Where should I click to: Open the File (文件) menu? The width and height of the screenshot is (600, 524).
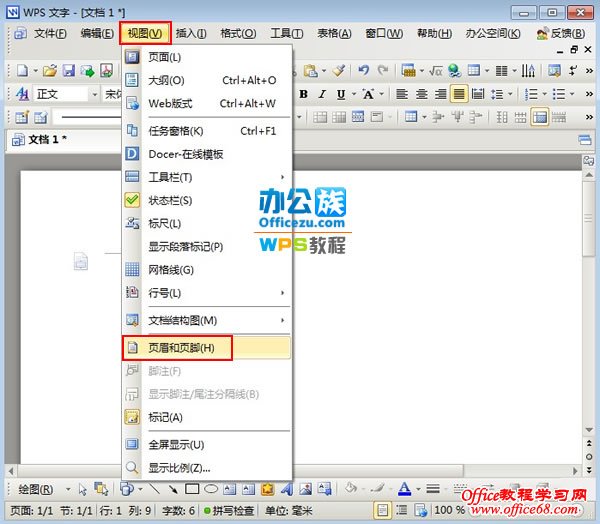point(50,34)
